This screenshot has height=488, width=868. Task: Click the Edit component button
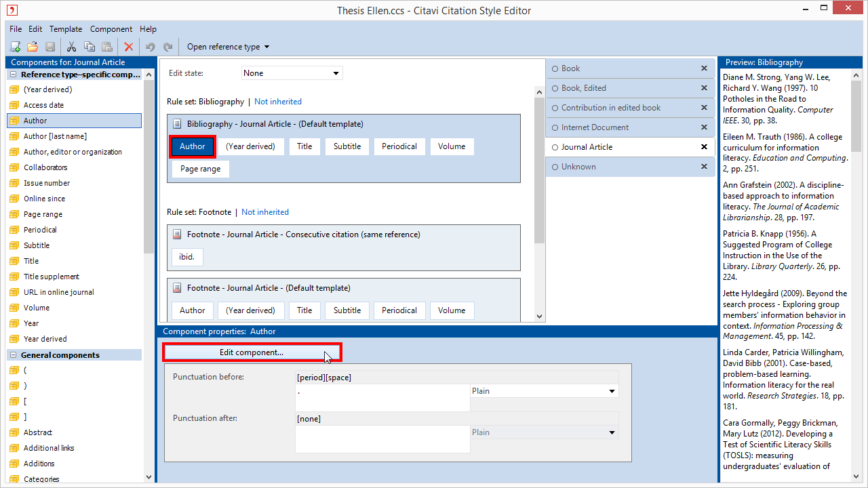click(x=252, y=352)
